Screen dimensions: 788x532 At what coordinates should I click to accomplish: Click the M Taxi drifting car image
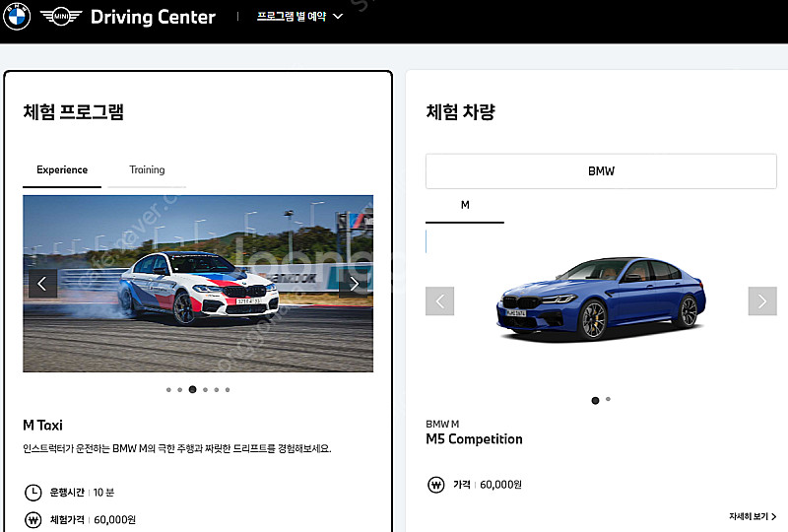point(198,284)
